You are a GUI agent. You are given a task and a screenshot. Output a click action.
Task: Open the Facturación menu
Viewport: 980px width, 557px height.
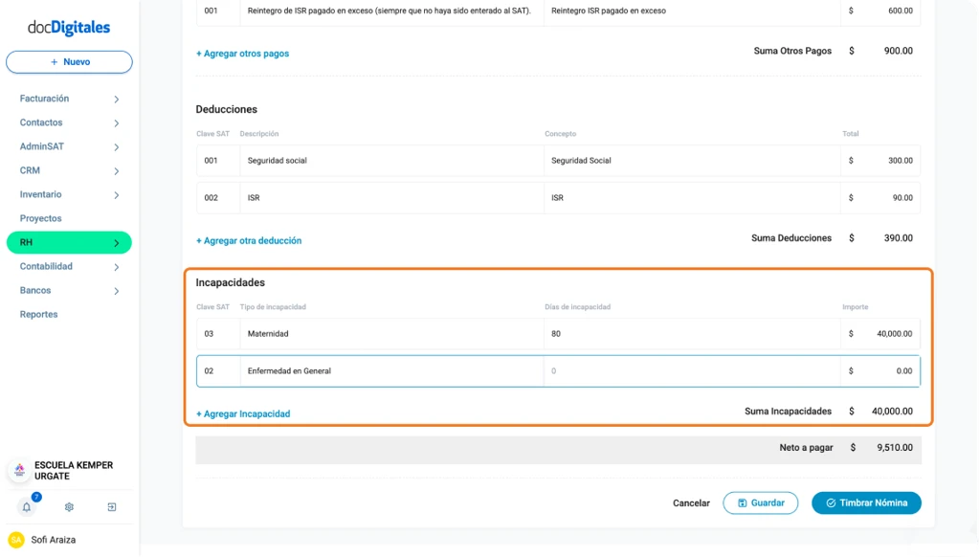(44, 99)
